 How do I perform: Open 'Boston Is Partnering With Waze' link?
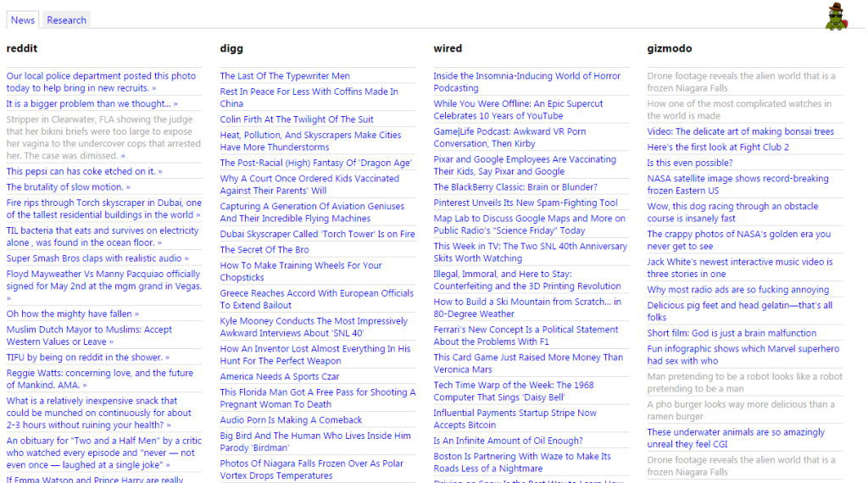coord(522,462)
